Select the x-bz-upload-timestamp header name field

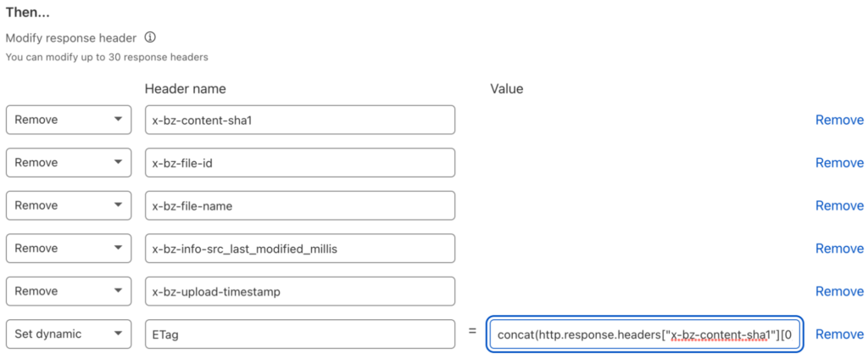click(299, 291)
